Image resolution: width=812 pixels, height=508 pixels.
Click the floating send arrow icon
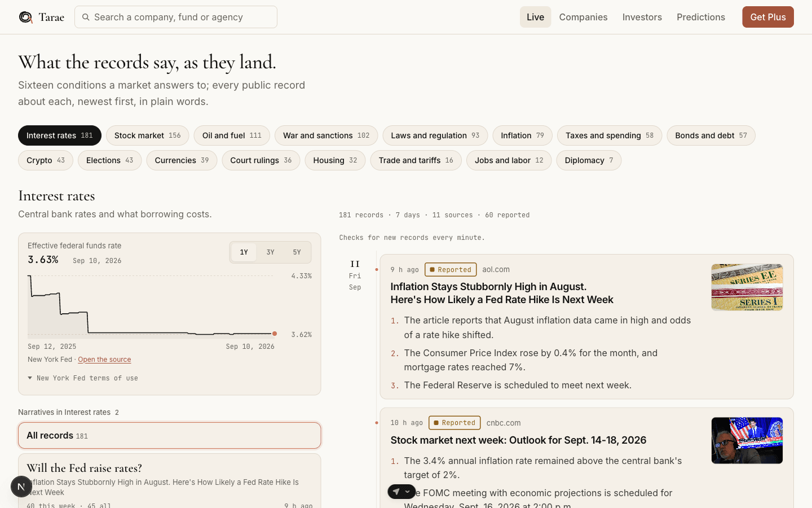(x=396, y=492)
